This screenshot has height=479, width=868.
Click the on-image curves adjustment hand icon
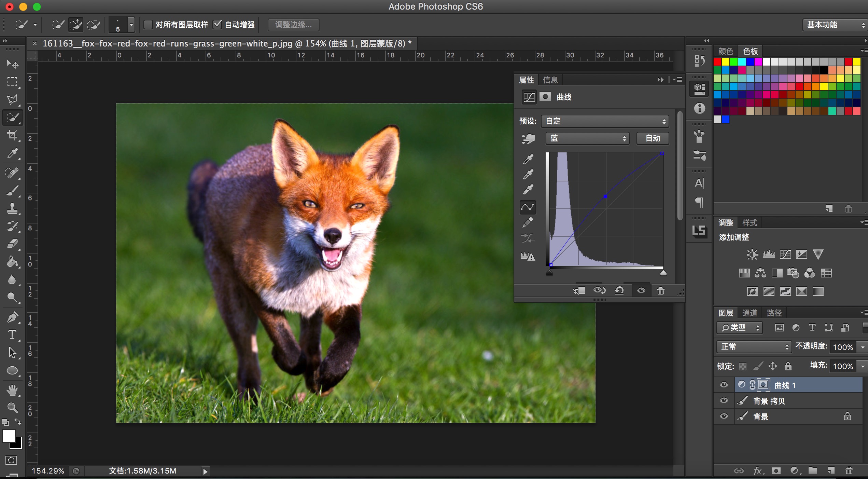coord(528,138)
